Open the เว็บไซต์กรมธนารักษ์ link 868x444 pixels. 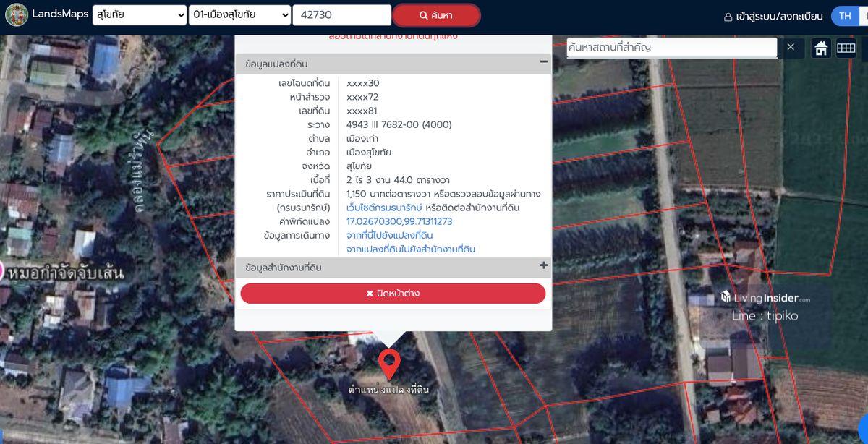(x=384, y=208)
